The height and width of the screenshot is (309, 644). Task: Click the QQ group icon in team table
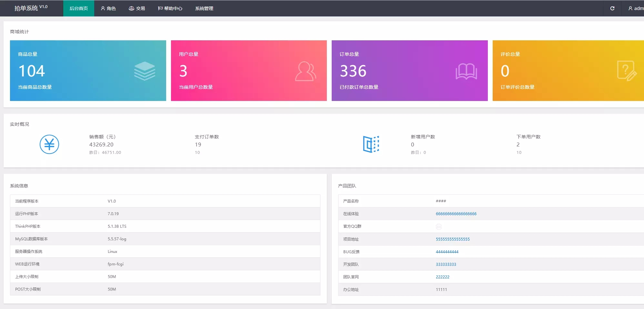point(438,226)
